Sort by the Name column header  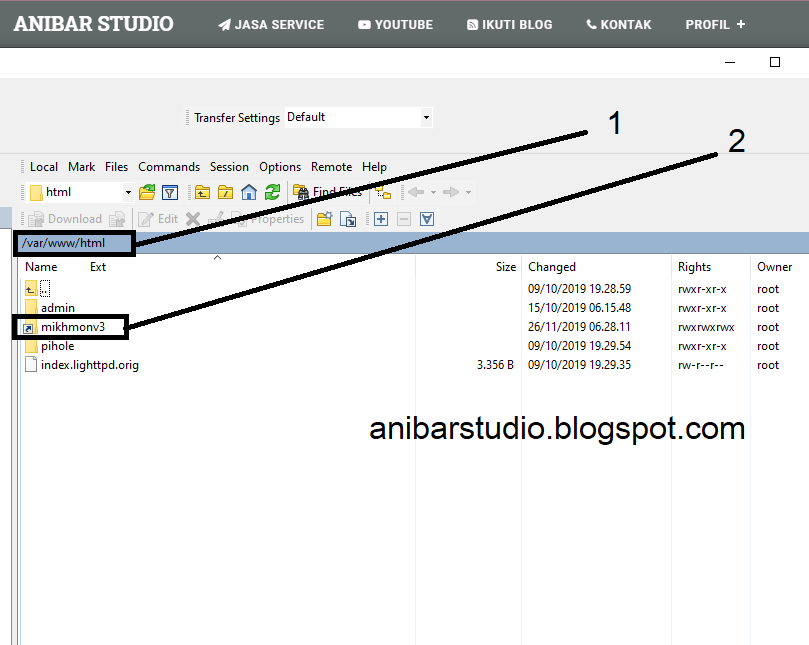[41, 267]
